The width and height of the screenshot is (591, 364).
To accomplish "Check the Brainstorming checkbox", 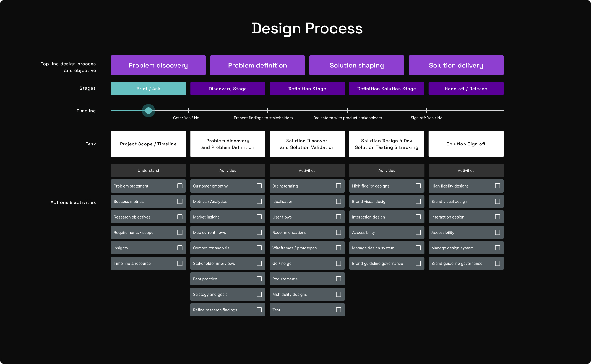I will 339,186.
